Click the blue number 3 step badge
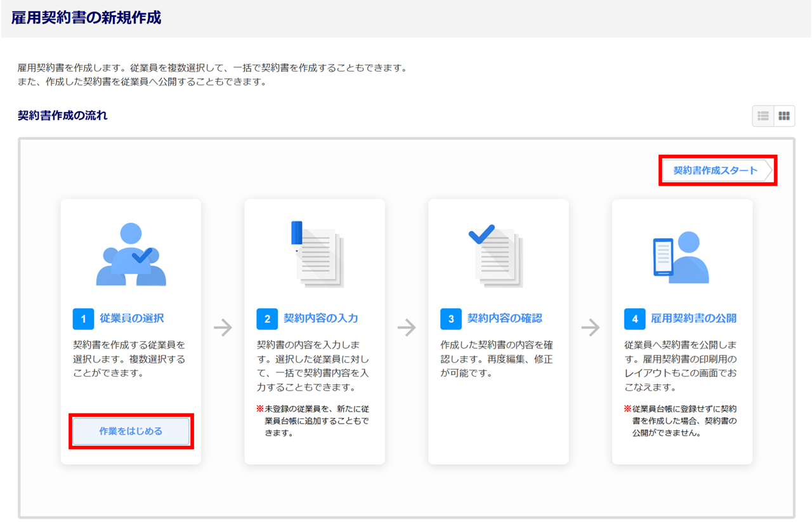Viewport: 812px width, 522px height. tap(451, 319)
